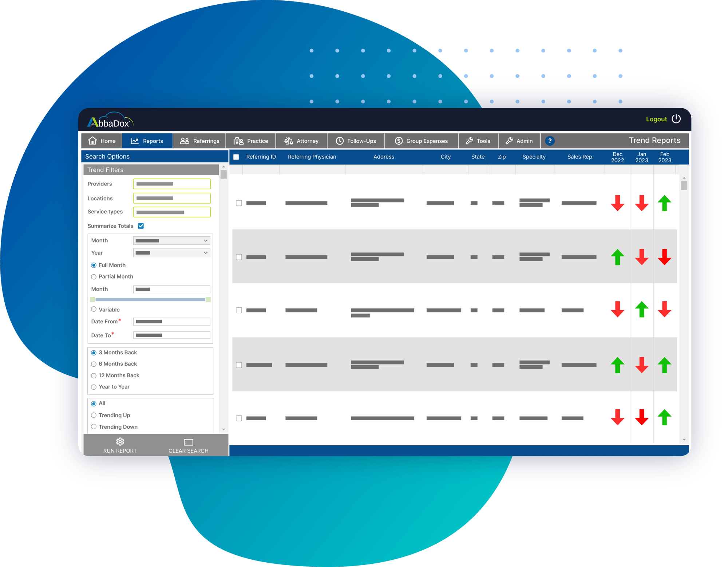The width and height of the screenshot is (728, 567).
Task: Open the Service types selection field
Action: [x=172, y=212]
